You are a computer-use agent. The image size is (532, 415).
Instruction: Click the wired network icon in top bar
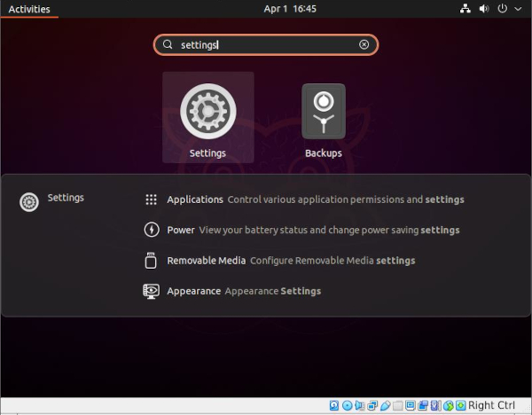click(466, 9)
